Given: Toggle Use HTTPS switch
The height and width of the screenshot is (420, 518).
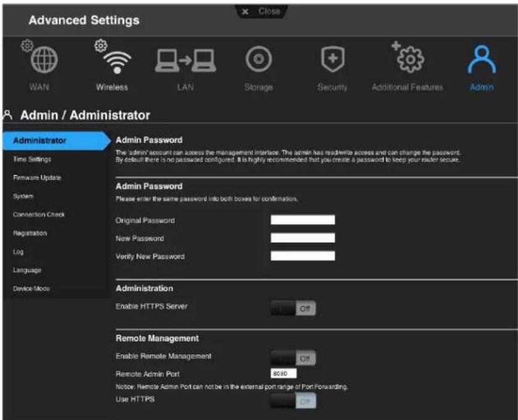Looking at the screenshot, I should (293, 401).
